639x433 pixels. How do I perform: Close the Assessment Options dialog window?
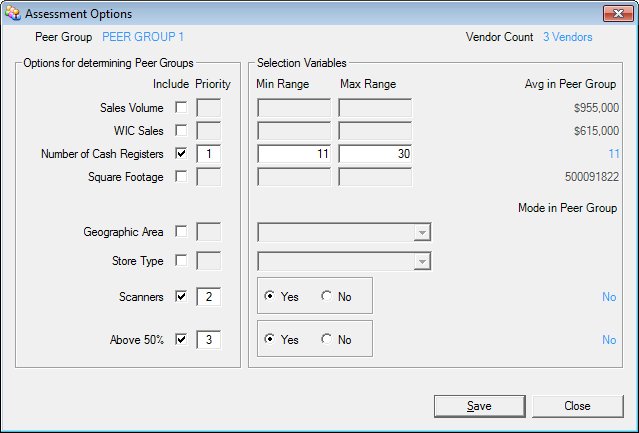coord(618,13)
